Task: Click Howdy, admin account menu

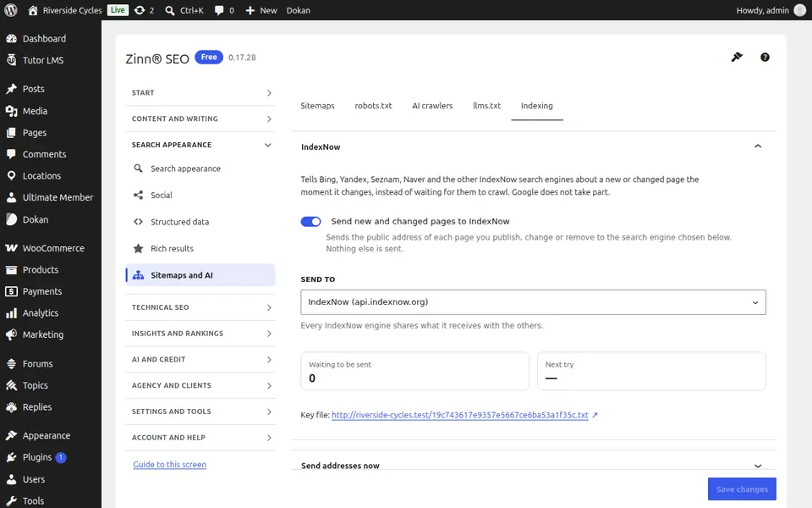Action: tap(771, 10)
